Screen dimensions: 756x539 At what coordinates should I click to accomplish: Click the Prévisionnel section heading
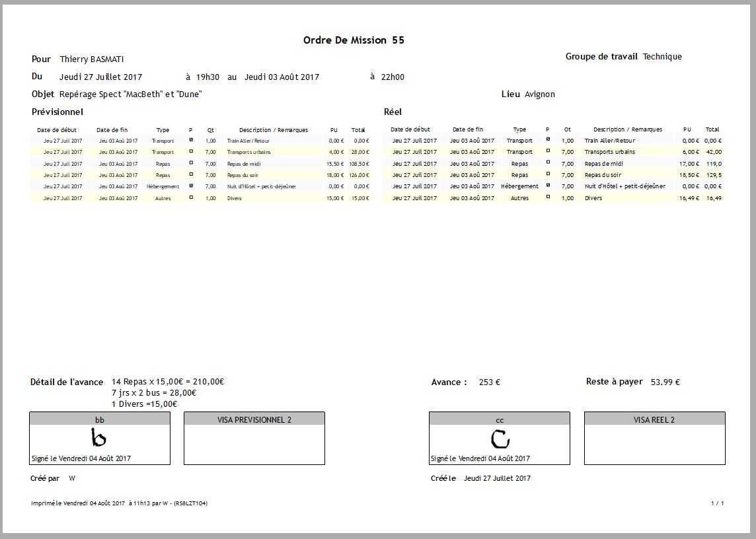pyautogui.click(x=57, y=112)
